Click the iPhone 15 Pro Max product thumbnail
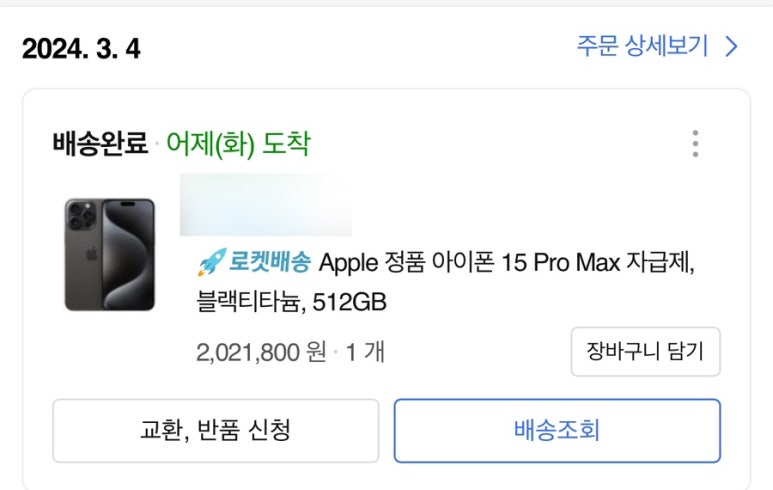Image resolution: width=773 pixels, height=490 pixels. point(110,254)
